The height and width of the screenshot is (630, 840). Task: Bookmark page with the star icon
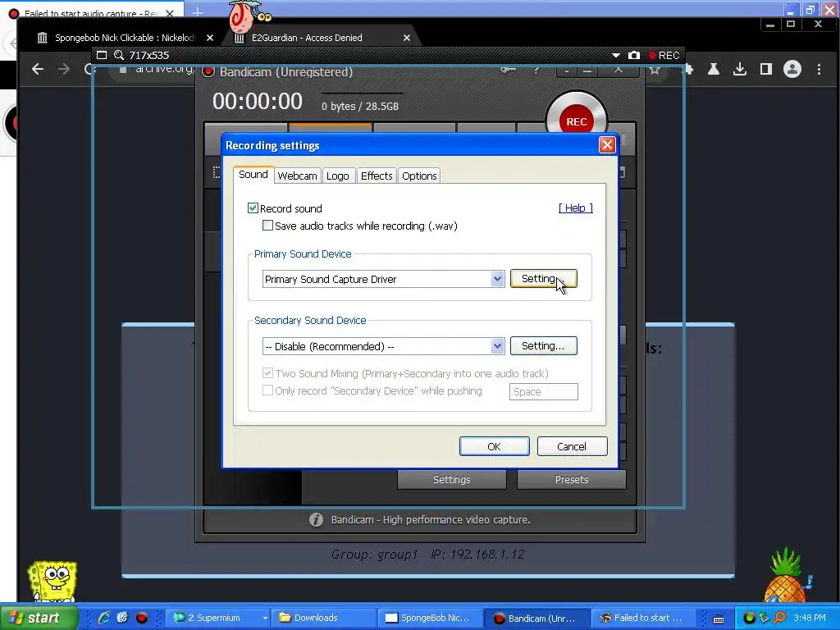point(655,71)
